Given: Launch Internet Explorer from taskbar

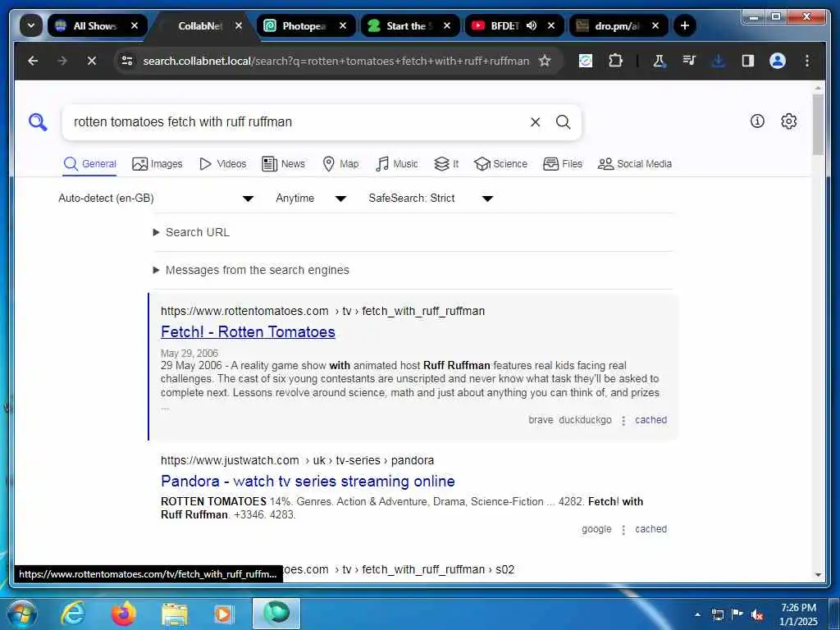Looking at the screenshot, I should [x=72, y=614].
